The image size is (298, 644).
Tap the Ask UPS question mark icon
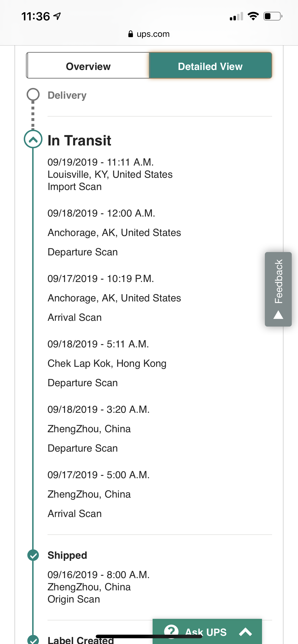click(x=171, y=631)
